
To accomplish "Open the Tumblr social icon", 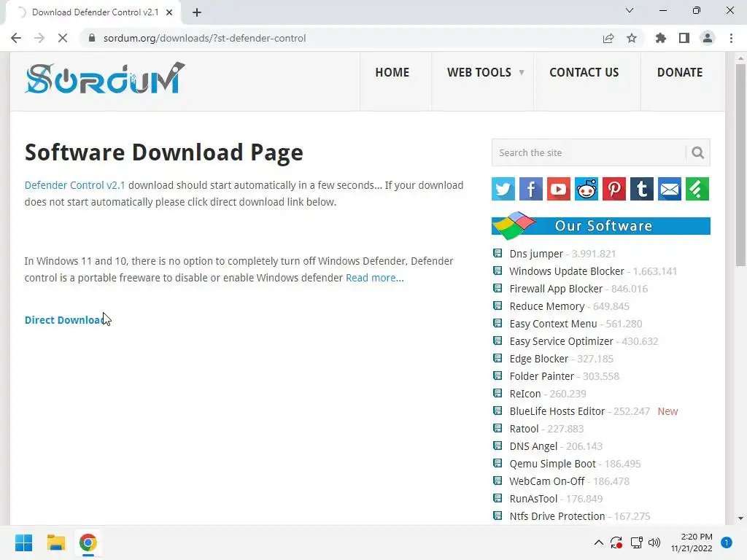I will click(642, 189).
